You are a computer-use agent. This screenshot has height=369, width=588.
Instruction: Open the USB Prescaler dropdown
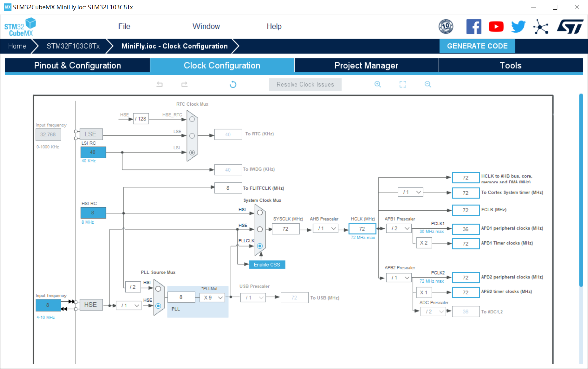coord(253,297)
